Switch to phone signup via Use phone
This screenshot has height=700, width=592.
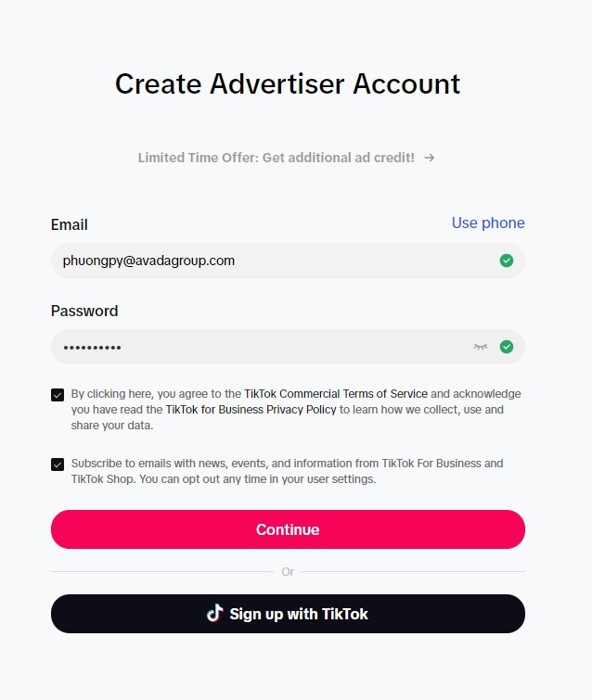click(488, 223)
